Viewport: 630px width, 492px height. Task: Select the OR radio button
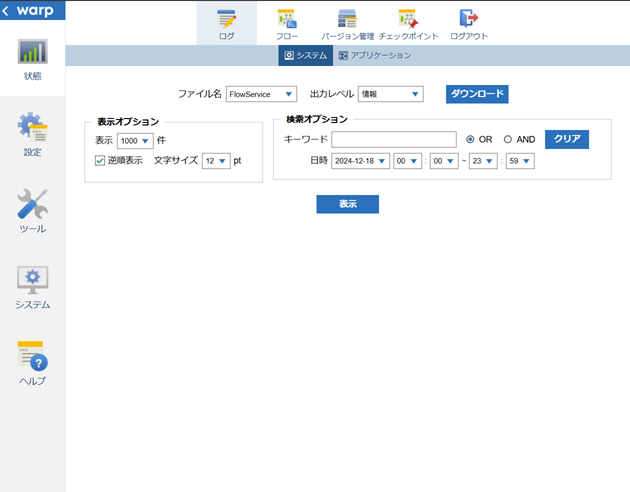470,139
